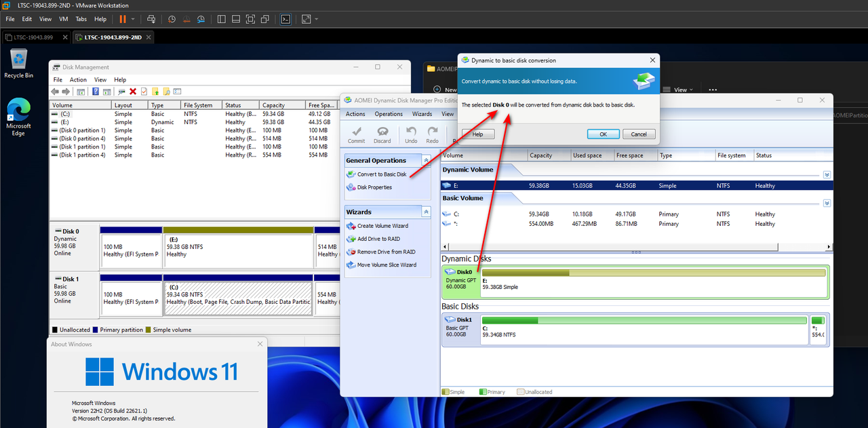Click Cancel in conversion dialog
The width and height of the screenshot is (868, 428).
639,134
